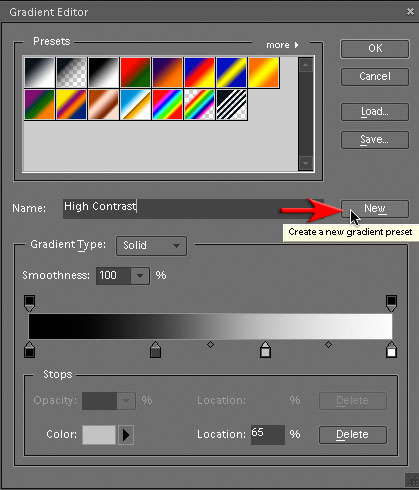Select the chrome sky-blue gradient preset
This screenshot has height=490, width=419.
coord(135,104)
